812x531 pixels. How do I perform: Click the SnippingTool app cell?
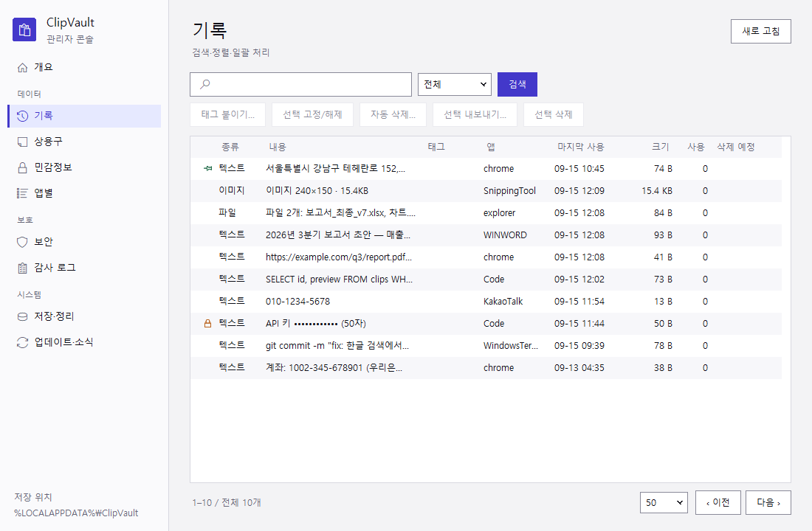click(509, 191)
